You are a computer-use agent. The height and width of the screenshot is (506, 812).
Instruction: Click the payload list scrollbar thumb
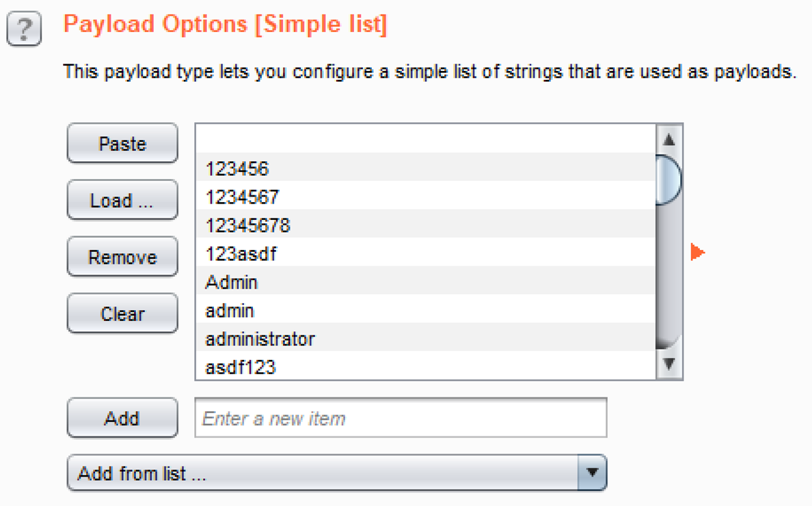pos(668,180)
